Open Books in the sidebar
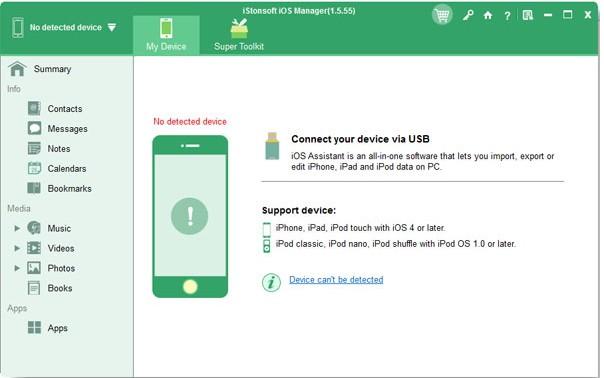The image size is (604, 378). [x=60, y=288]
